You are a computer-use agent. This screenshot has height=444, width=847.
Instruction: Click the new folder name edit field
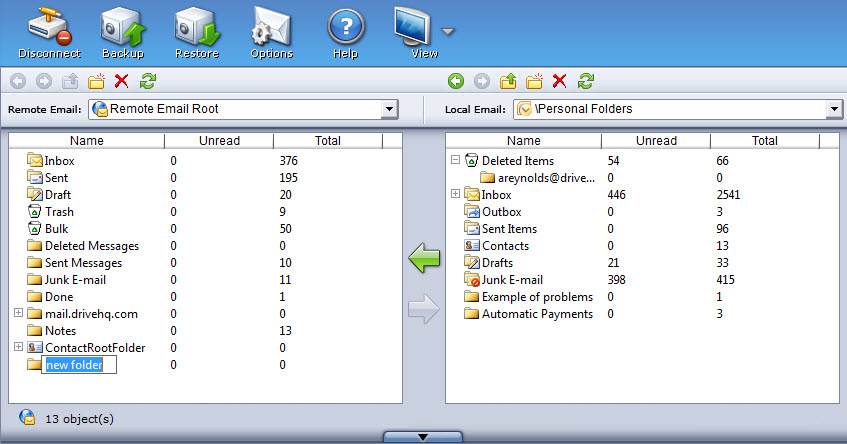[79, 365]
